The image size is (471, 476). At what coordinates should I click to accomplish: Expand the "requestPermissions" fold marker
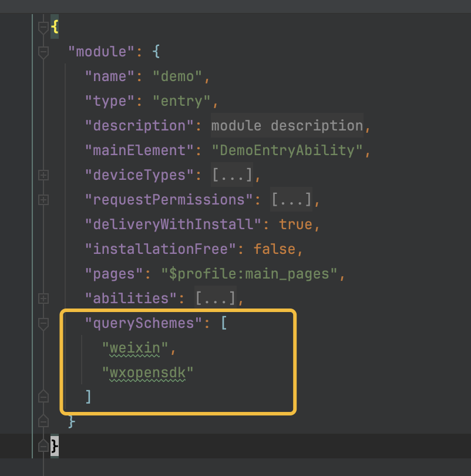[x=43, y=200]
